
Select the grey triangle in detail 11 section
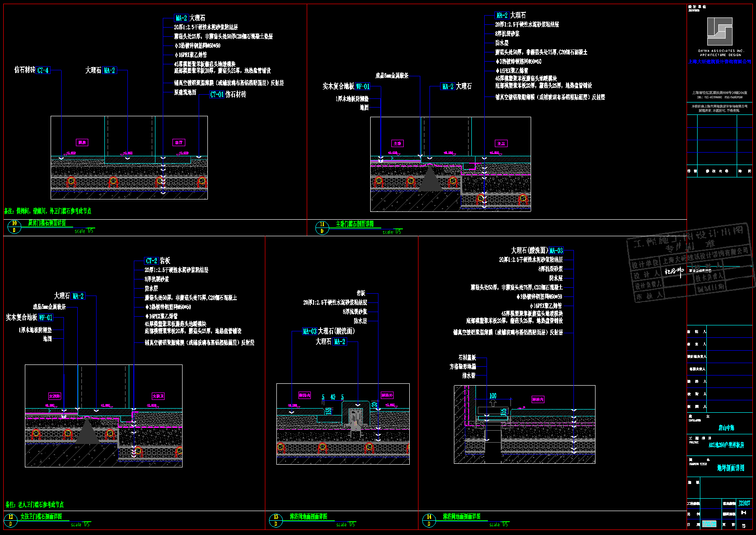430,180
